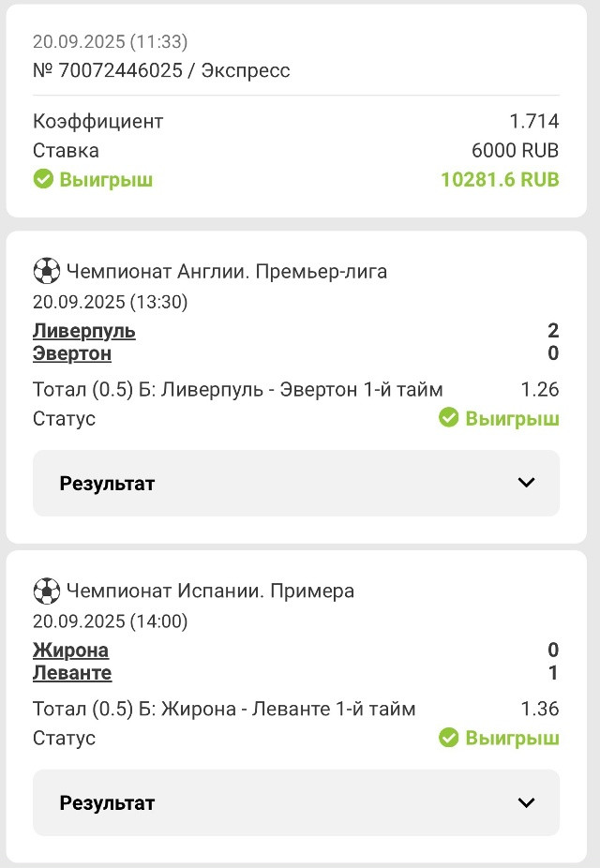
Task: Click the 10281.6 RUB winnings amount
Action: [500, 179]
